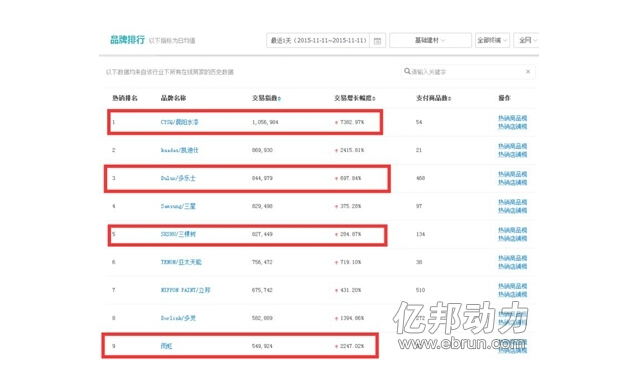Open brand link 雨虹 in row 9
Screen dimensions: 634x386
166,346
